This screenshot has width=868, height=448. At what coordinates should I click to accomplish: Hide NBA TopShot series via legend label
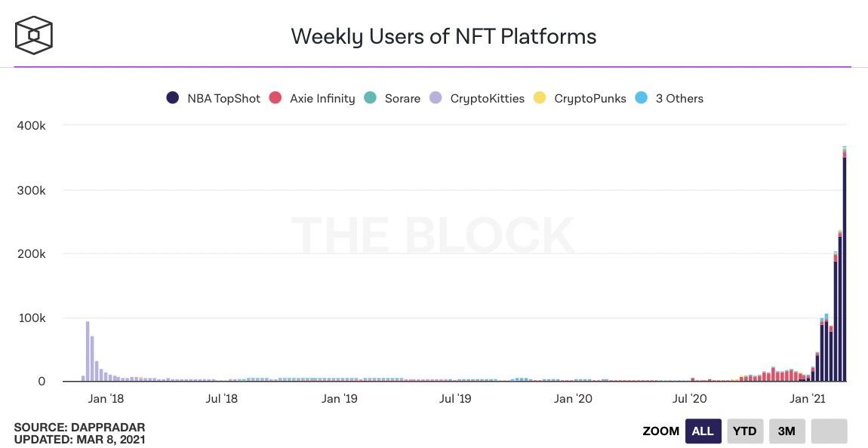pos(224,98)
